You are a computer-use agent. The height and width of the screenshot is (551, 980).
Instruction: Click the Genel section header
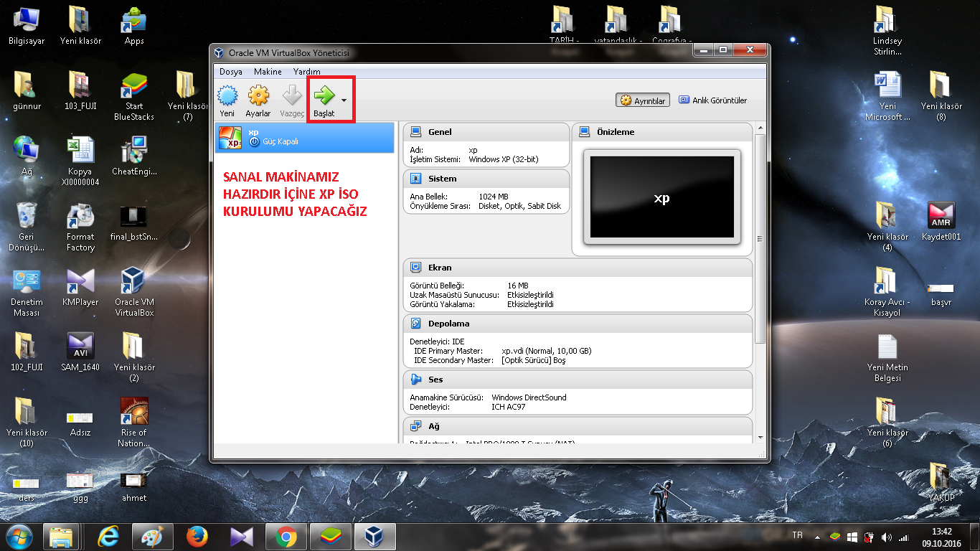(x=486, y=132)
